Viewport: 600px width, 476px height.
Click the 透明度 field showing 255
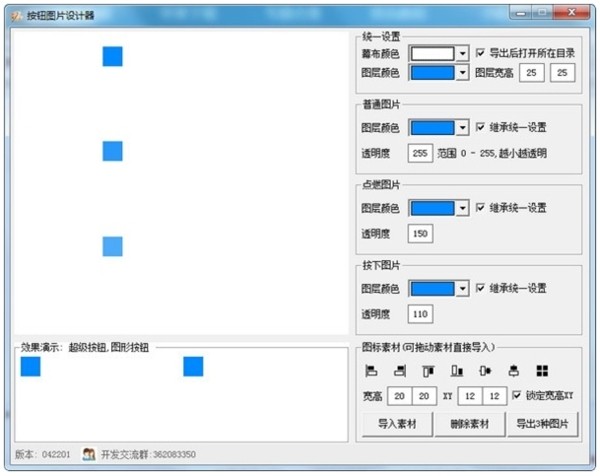420,153
